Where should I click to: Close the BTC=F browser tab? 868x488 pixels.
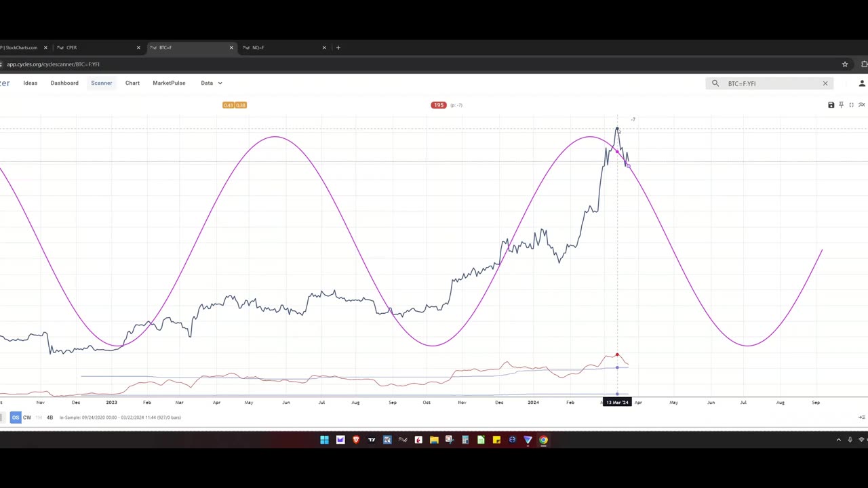coord(231,47)
